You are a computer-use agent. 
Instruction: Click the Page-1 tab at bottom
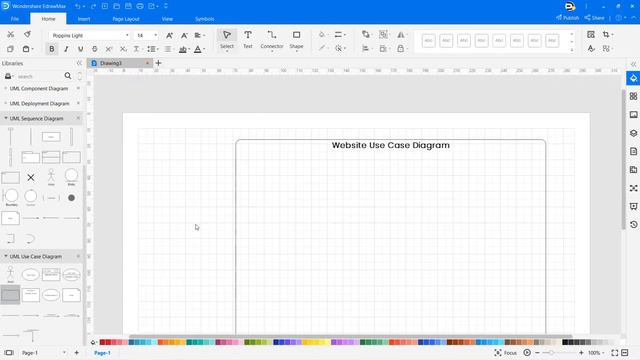pyautogui.click(x=102, y=353)
